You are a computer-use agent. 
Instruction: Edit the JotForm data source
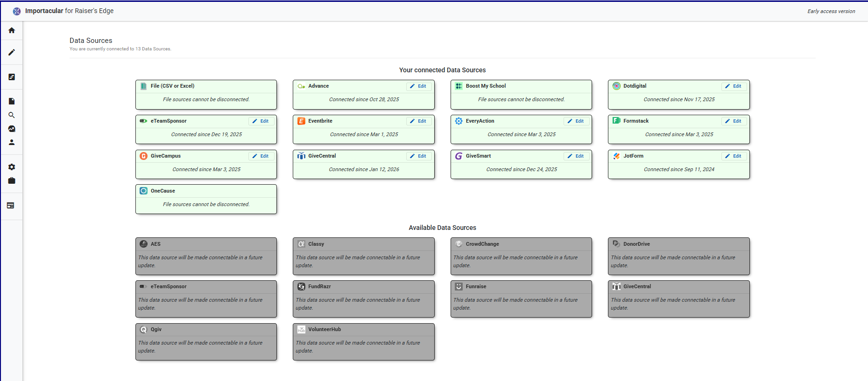(x=734, y=156)
